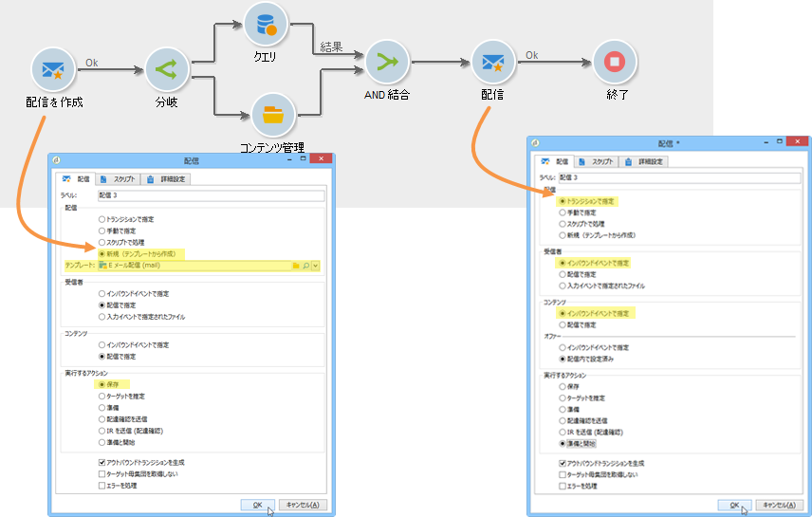Click OK in the 配信 * dialog
Viewport: 812px width, 517px height.
tap(734, 505)
